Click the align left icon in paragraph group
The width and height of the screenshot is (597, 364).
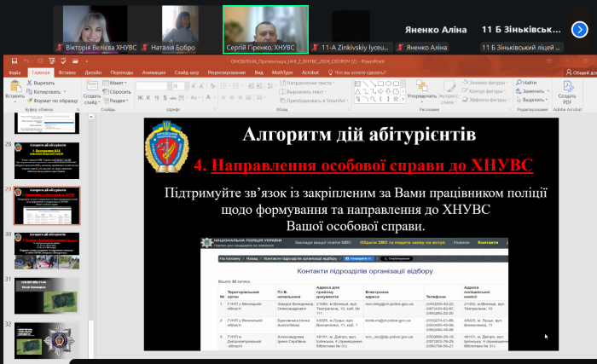223,98
